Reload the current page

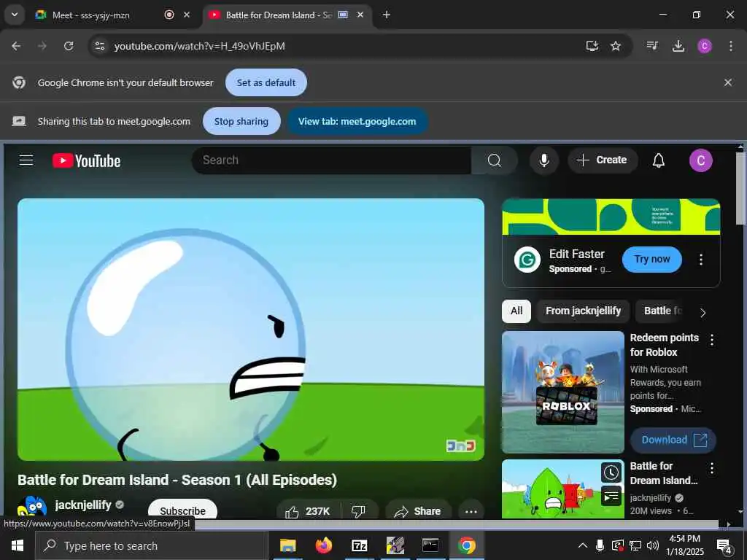click(69, 46)
